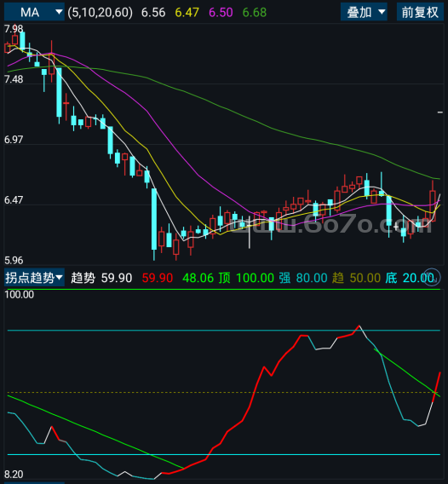
Task: Click the 前复权 adjustment button
Action: point(420,12)
